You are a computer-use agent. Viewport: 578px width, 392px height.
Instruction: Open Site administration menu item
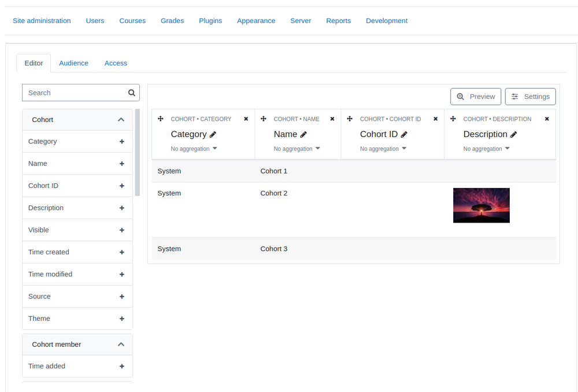pos(42,21)
